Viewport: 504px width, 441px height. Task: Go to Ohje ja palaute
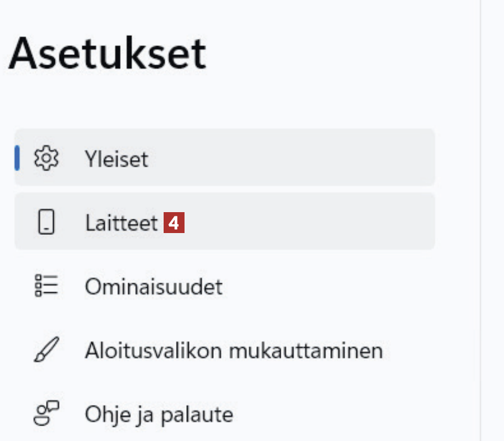[x=158, y=414]
